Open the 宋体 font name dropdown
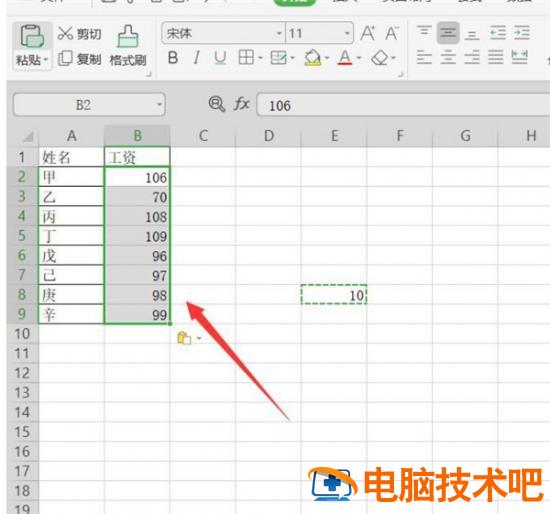 [279, 33]
